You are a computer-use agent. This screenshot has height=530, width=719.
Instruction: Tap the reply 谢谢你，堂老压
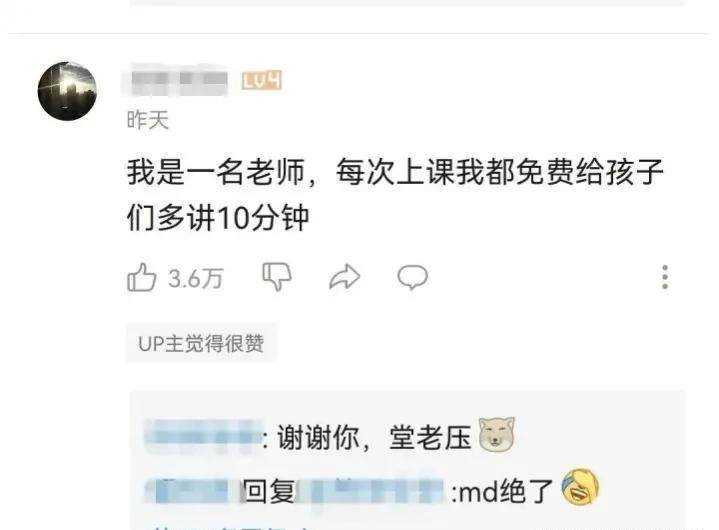374,437
